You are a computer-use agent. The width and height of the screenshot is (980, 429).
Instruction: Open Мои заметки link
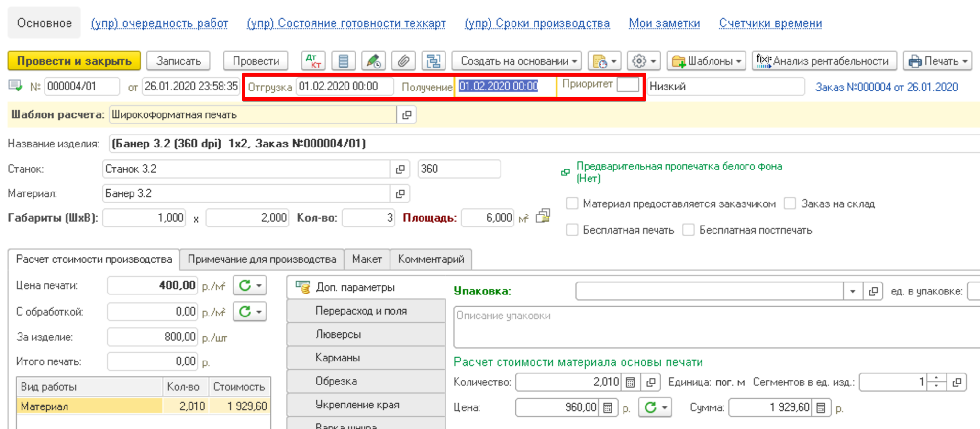pos(664,23)
